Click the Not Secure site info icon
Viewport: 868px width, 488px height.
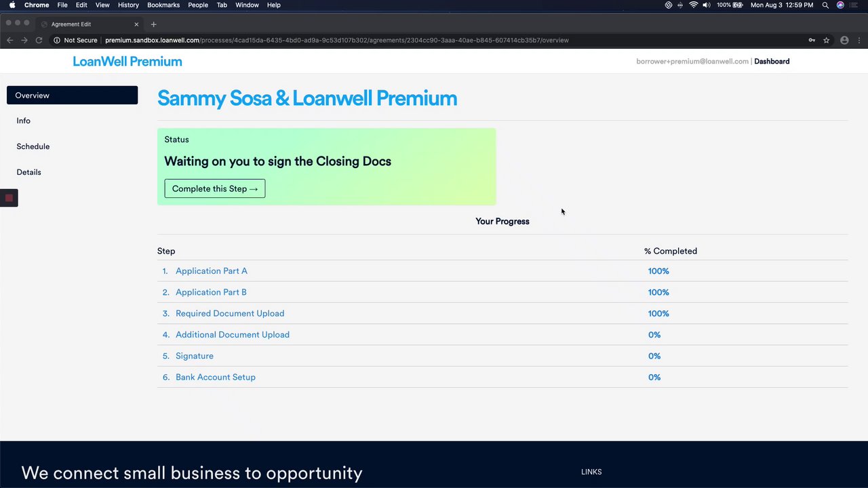point(56,40)
